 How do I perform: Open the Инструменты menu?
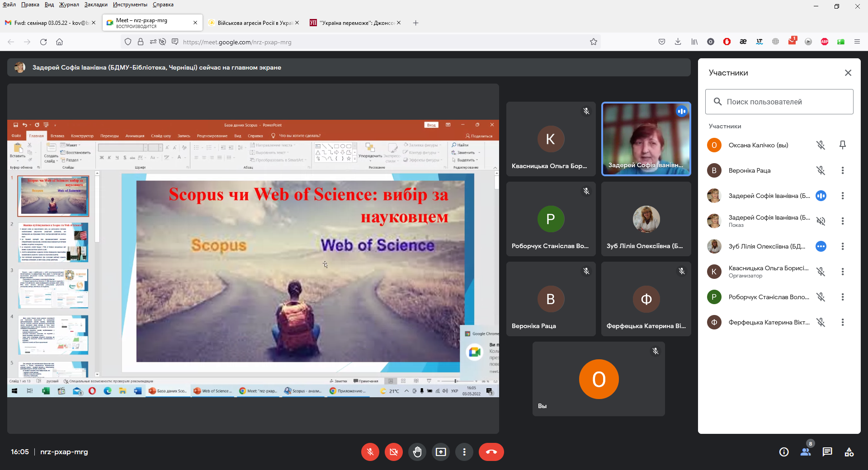(130, 5)
